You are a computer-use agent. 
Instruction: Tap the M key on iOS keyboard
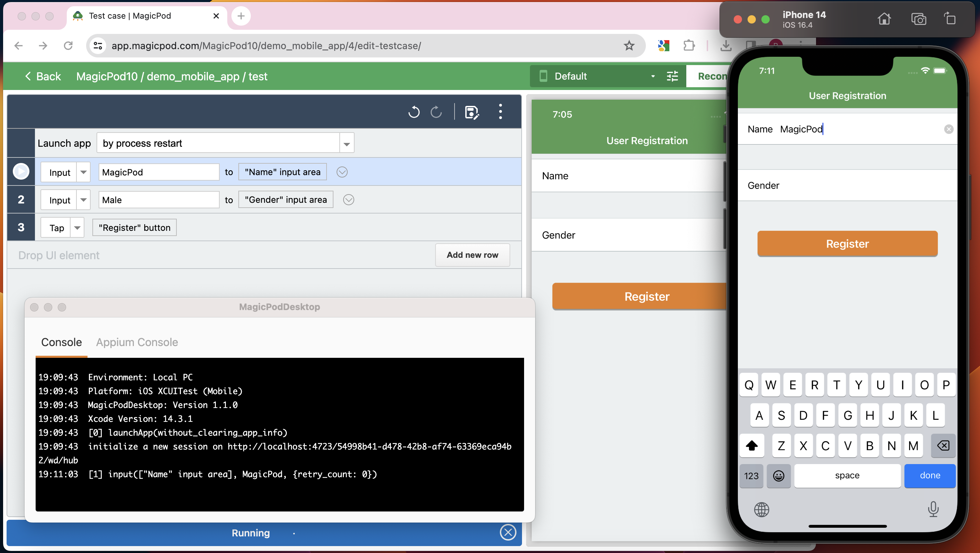913,445
